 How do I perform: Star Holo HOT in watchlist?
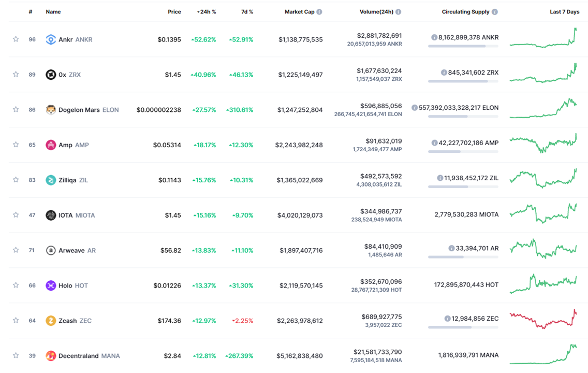click(x=16, y=285)
